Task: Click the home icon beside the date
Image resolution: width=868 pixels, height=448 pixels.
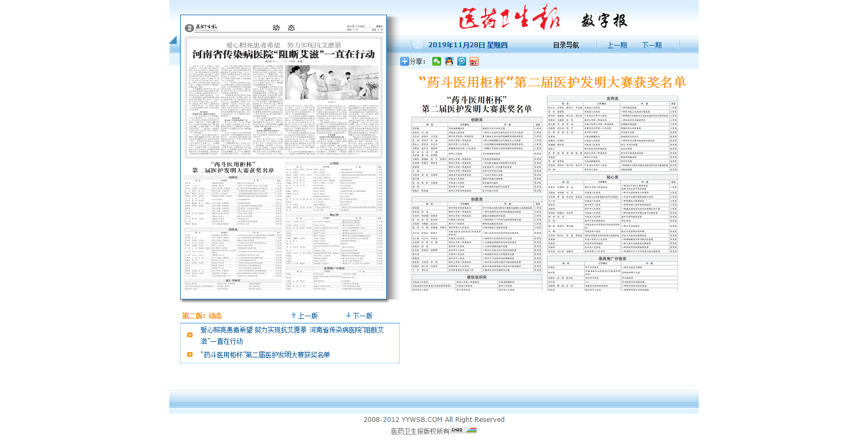Action: (418, 45)
